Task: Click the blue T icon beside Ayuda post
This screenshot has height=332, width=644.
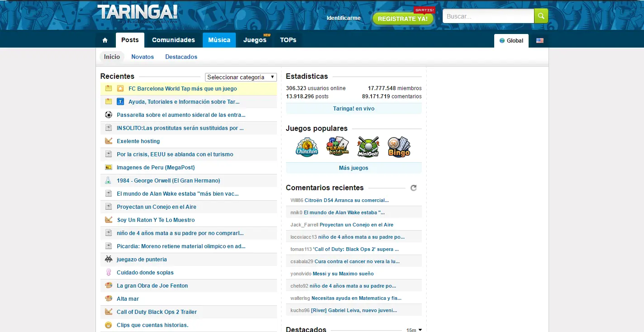Action: click(x=120, y=101)
